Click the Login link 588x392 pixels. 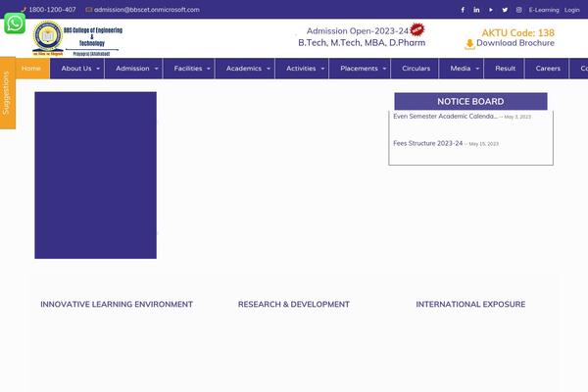572,10
